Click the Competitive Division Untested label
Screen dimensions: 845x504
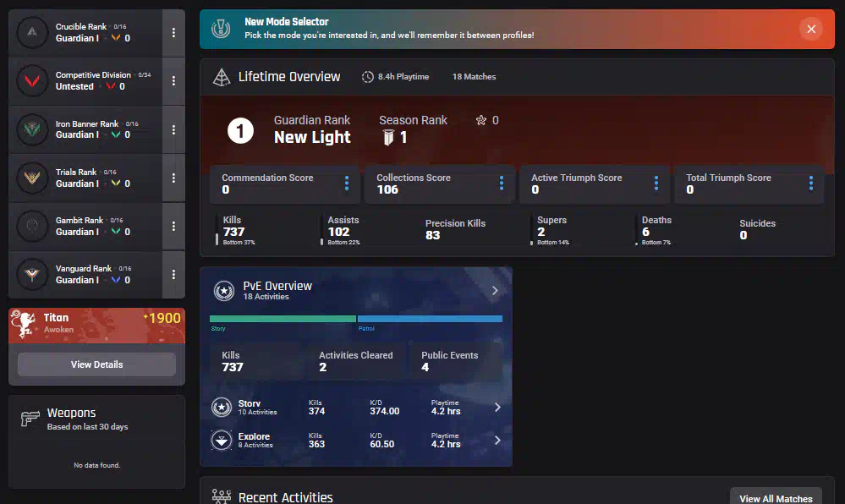[74, 87]
